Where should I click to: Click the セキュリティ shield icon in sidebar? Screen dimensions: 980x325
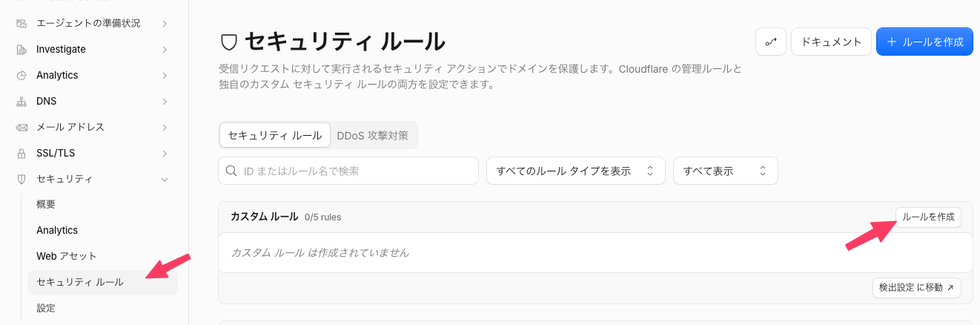point(21,179)
